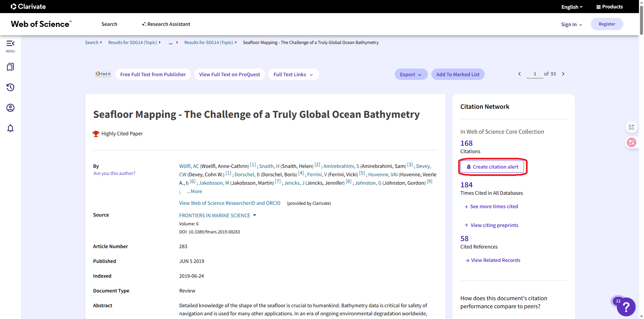Click Create citation alert button

(x=492, y=167)
